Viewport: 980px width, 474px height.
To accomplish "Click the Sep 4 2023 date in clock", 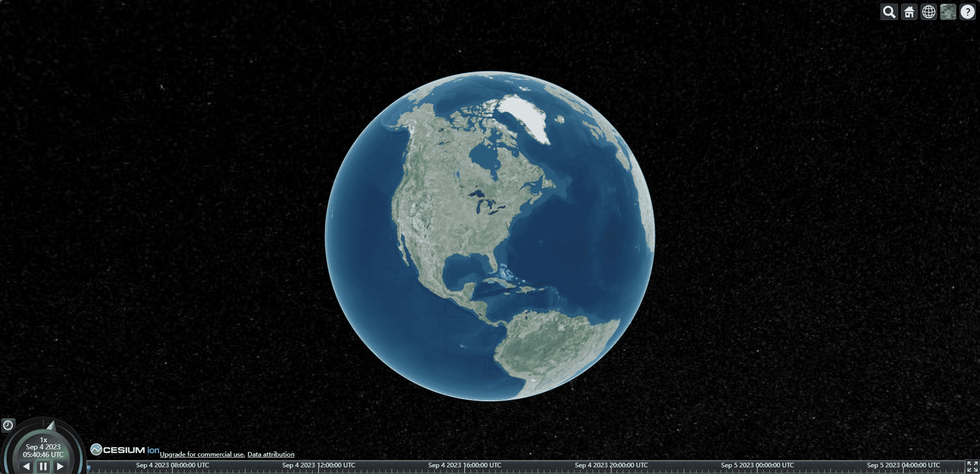I will (44, 447).
